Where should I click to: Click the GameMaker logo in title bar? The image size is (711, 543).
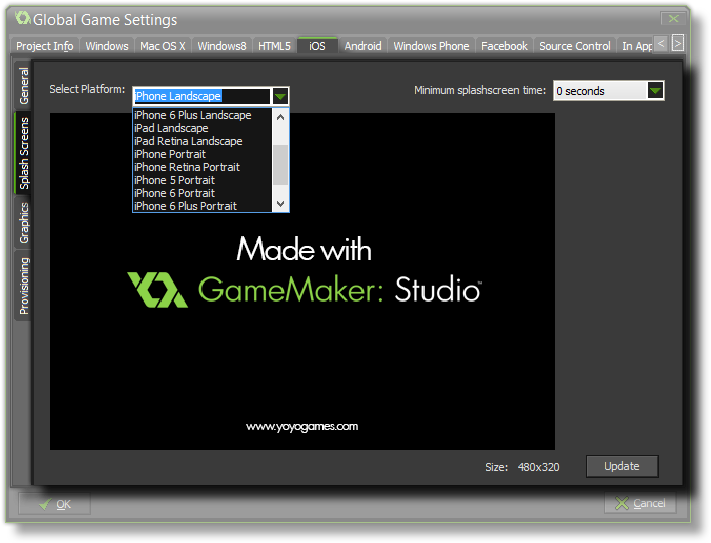click(x=22, y=19)
